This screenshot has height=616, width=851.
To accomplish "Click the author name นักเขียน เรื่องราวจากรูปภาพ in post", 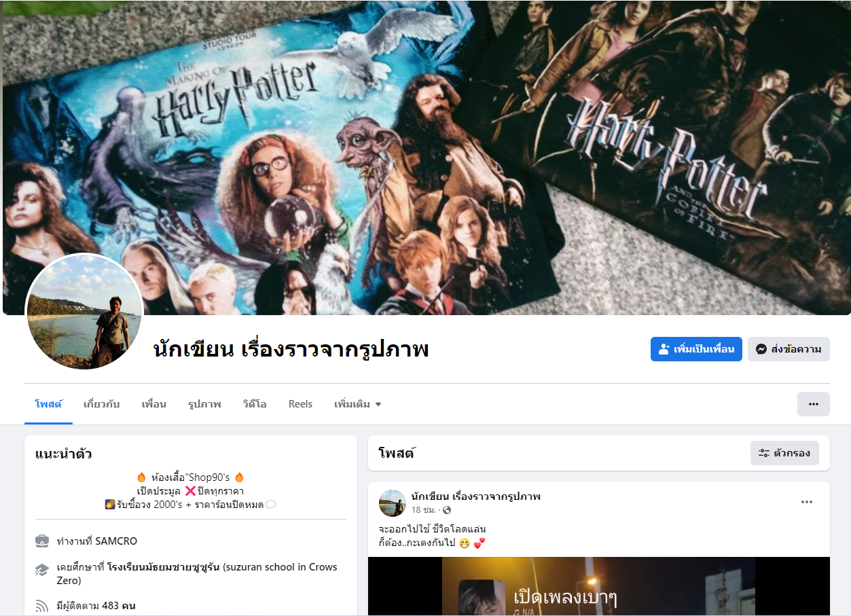I will 475,496.
